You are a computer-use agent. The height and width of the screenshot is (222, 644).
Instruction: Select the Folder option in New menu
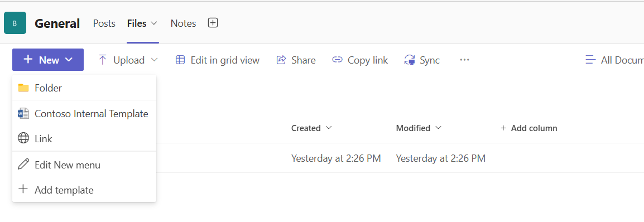[84, 88]
